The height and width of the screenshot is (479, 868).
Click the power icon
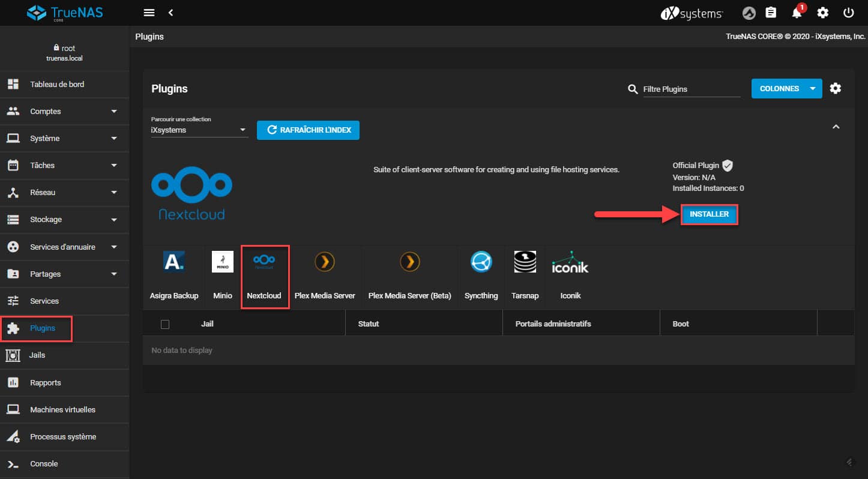[x=848, y=13]
